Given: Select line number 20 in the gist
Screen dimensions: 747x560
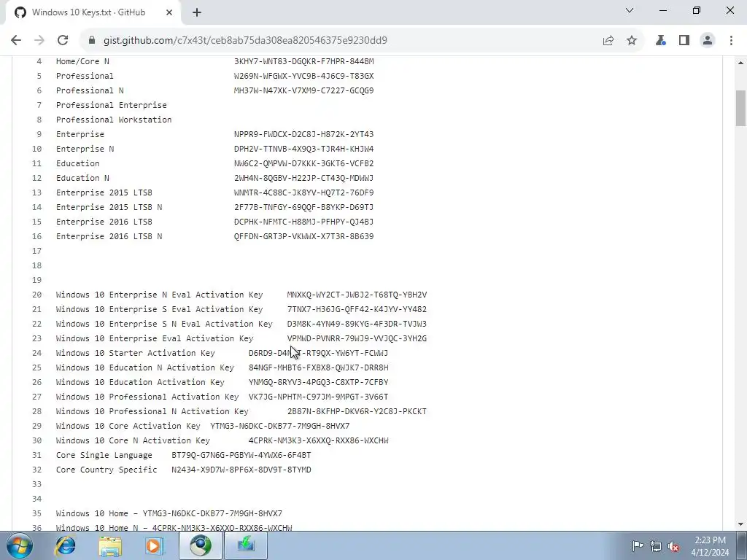Looking at the screenshot, I should click(36, 295).
